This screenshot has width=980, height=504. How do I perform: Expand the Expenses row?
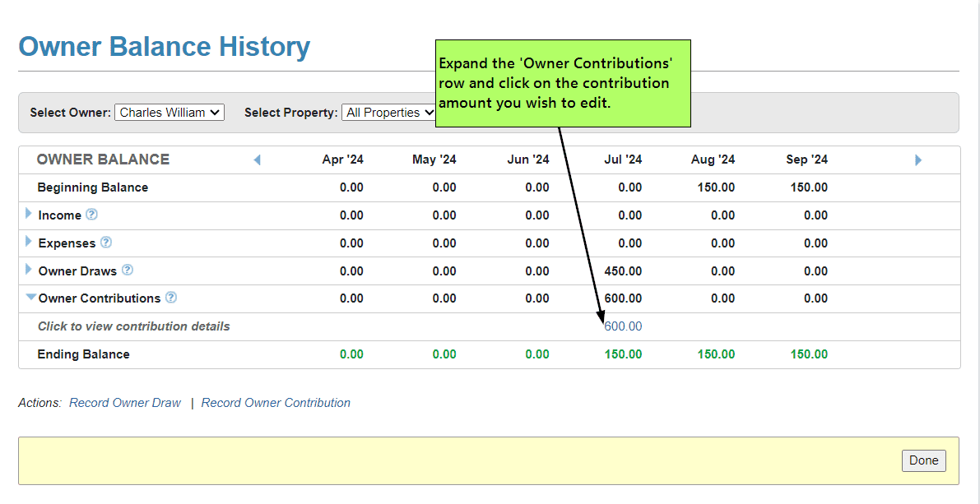coord(30,242)
